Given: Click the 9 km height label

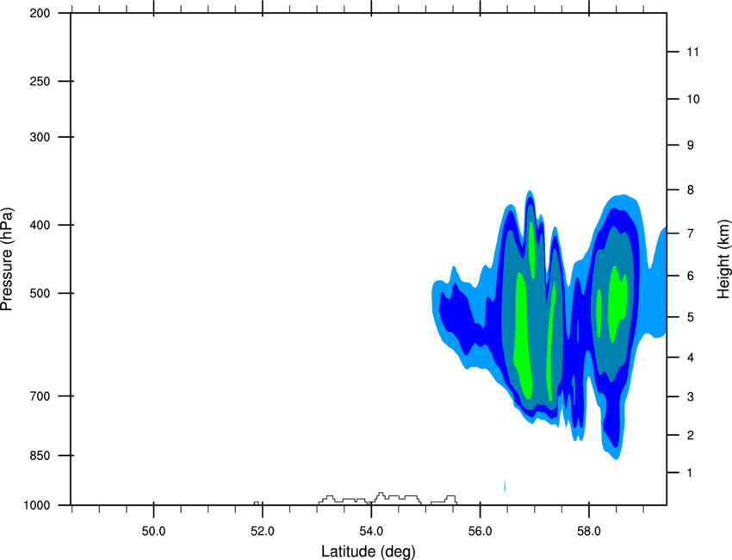Looking at the screenshot, I should pyautogui.click(x=691, y=146).
